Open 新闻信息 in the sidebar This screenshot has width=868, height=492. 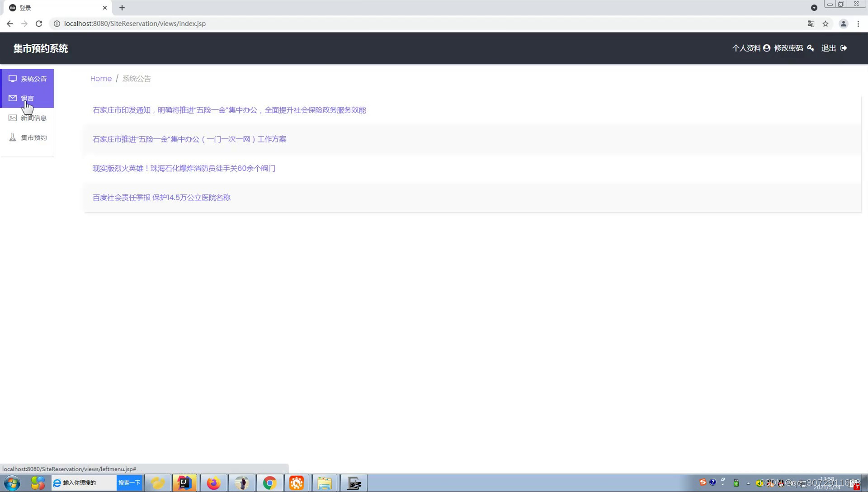(x=28, y=118)
